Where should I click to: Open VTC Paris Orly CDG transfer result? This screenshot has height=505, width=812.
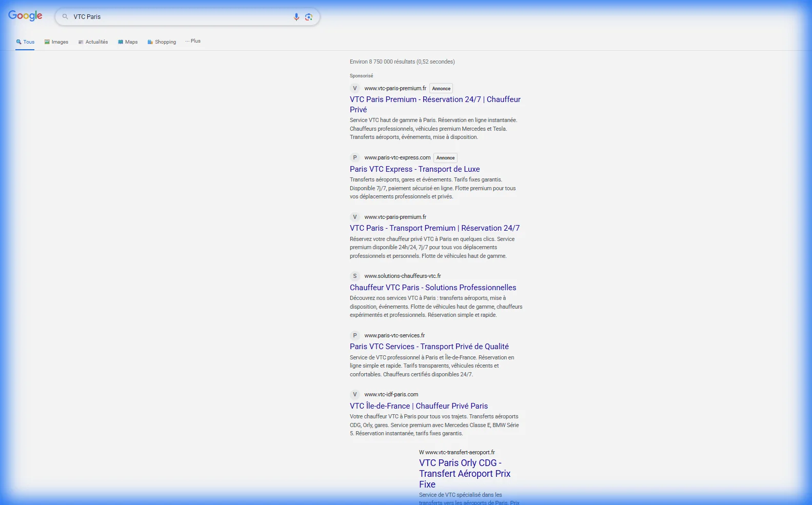(465, 474)
